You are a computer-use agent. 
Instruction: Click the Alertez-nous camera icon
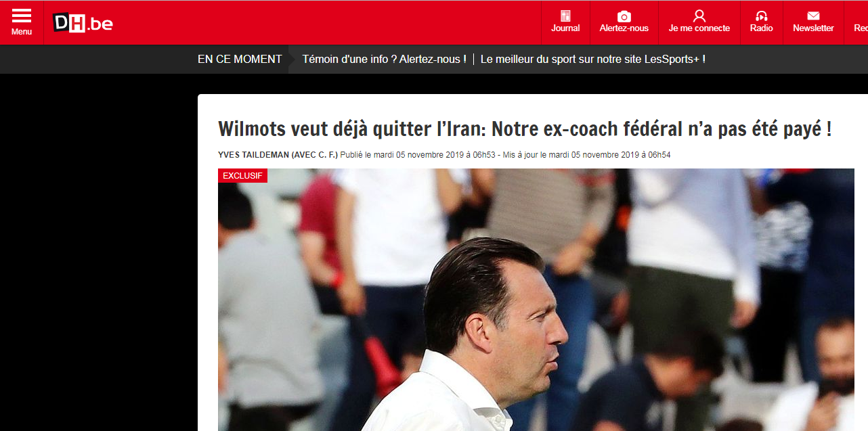click(624, 16)
